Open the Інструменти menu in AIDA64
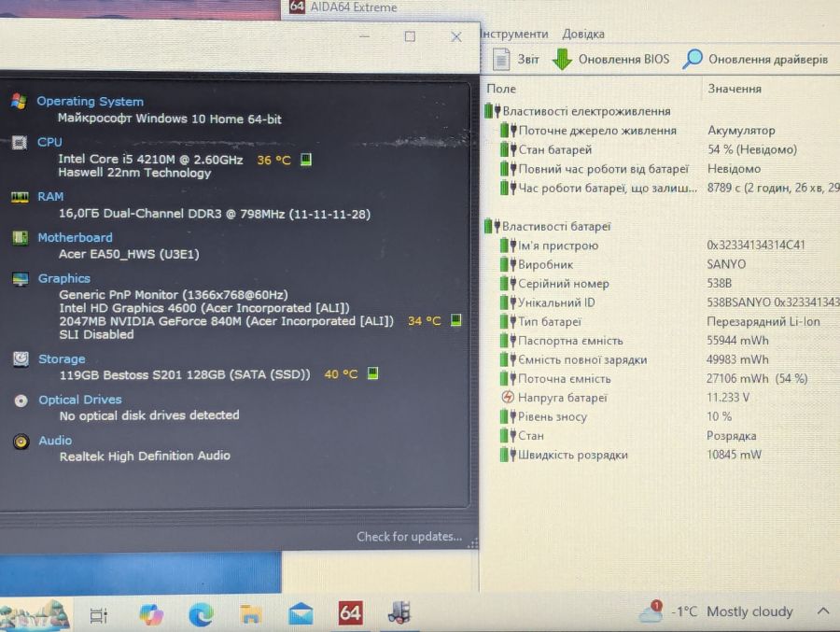The image size is (840, 632). click(x=515, y=34)
